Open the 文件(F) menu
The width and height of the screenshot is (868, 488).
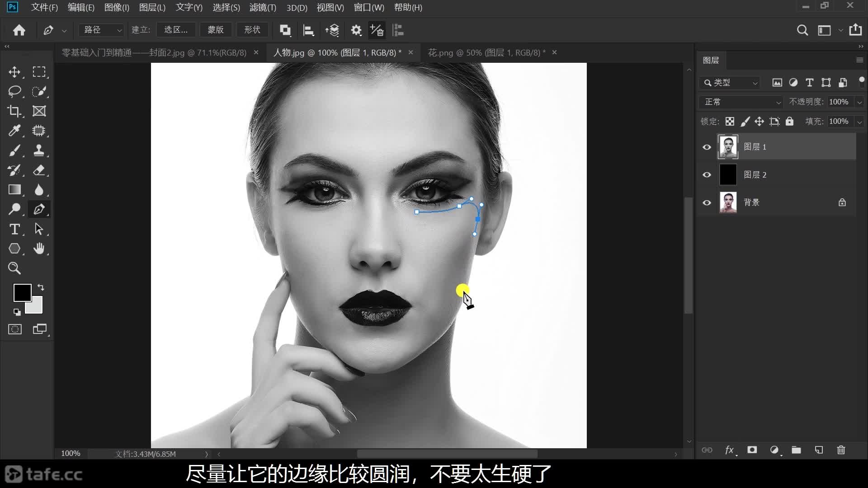point(44,8)
